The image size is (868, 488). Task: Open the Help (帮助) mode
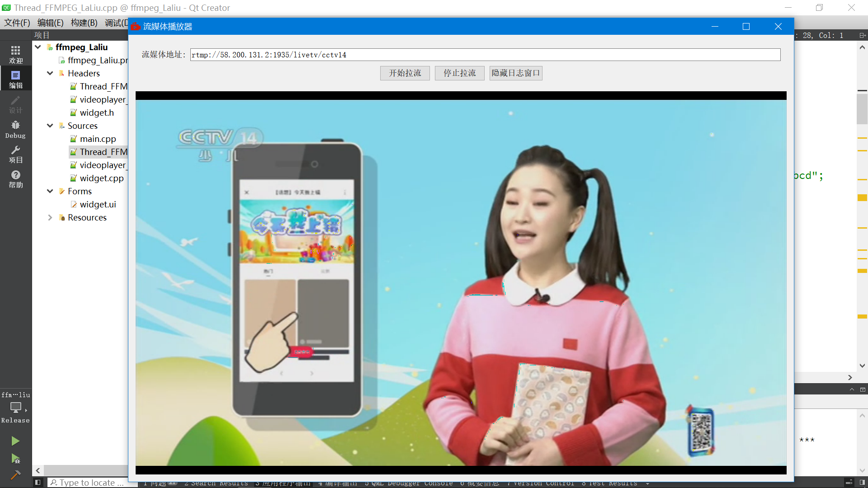pos(15,178)
